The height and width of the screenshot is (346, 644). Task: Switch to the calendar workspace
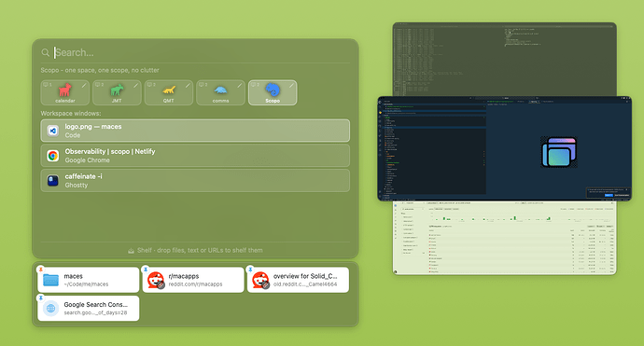tap(65, 92)
